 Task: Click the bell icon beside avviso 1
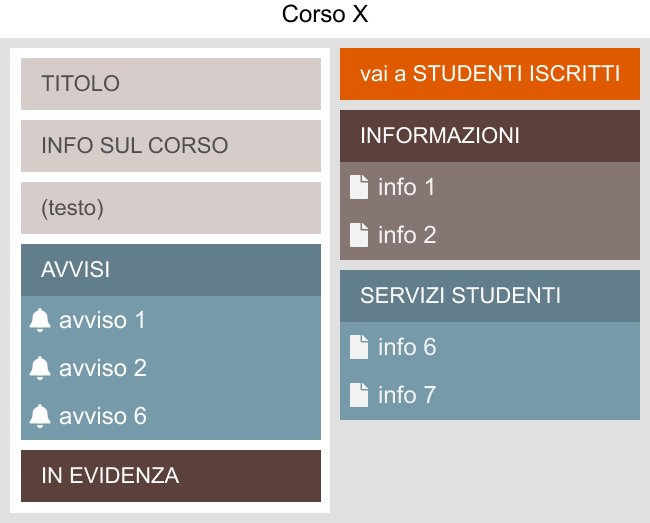pyautogui.click(x=40, y=320)
